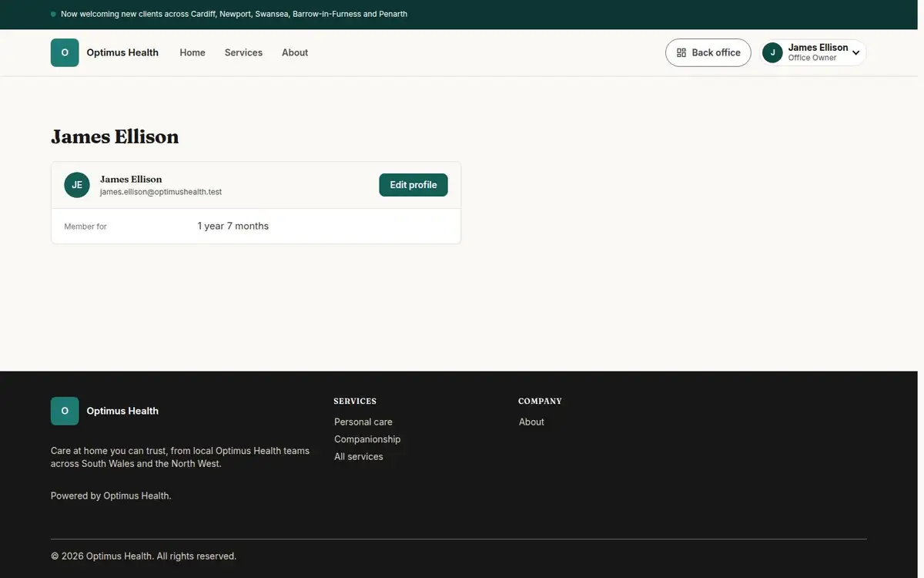
Task: Click the Optimus Health logo in header
Action: pos(65,52)
